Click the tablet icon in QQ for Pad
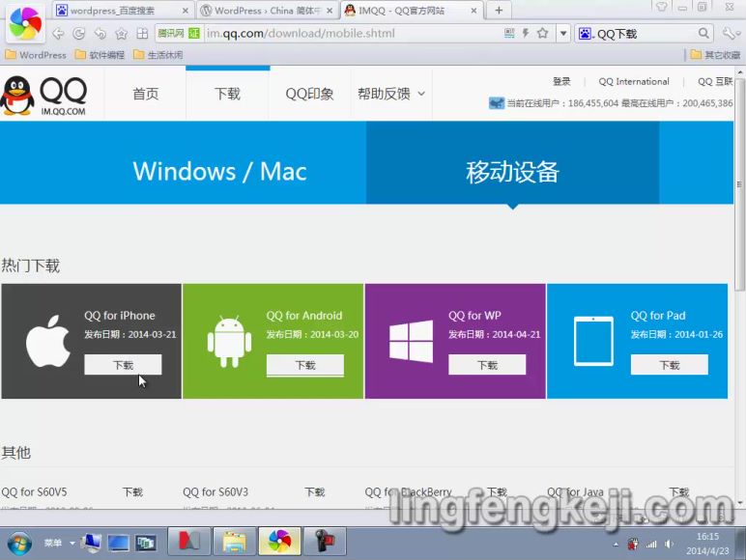 [x=593, y=342]
